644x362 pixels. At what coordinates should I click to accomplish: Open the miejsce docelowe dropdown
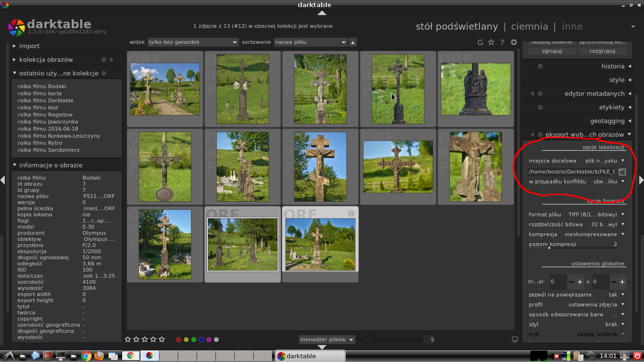click(x=577, y=161)
